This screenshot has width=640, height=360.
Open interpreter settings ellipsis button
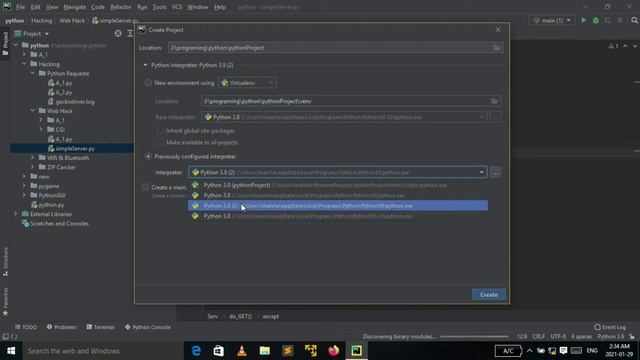tap(496, 172)
